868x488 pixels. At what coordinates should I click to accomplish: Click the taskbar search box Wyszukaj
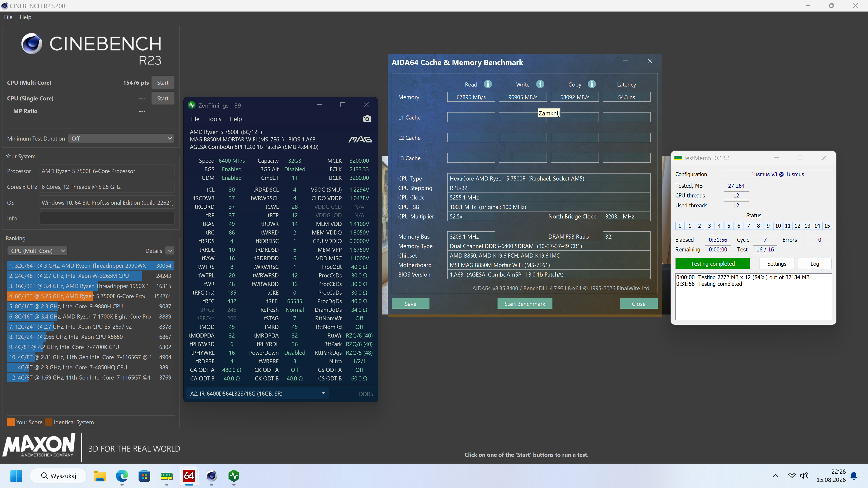click(x=58, y=476)
